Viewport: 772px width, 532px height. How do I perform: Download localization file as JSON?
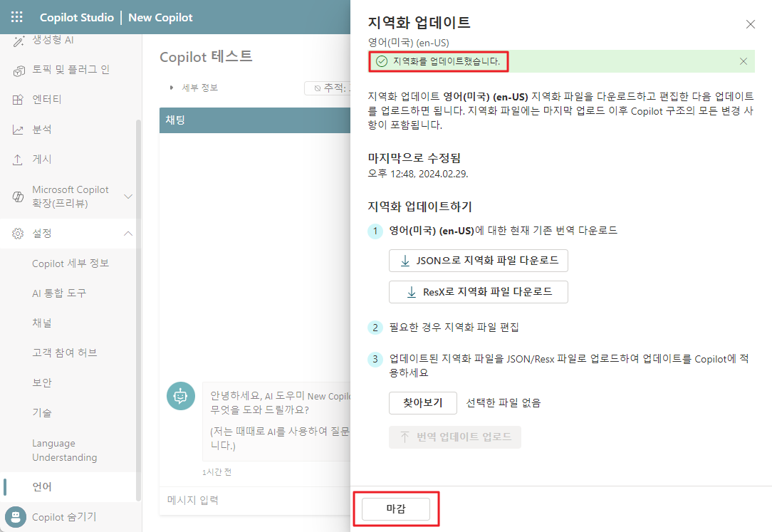(x=478, y=261)
